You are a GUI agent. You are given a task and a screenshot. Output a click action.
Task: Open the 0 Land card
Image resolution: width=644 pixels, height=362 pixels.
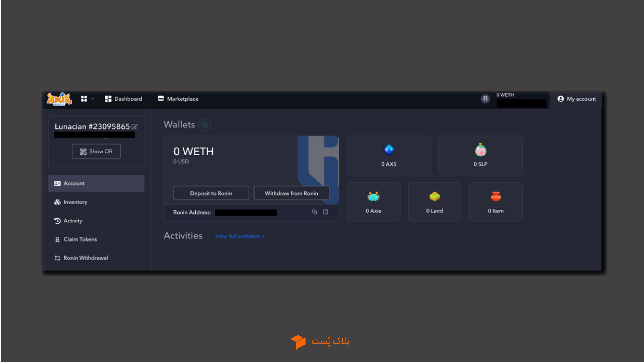pyautogui.click(x=435, y=202)
